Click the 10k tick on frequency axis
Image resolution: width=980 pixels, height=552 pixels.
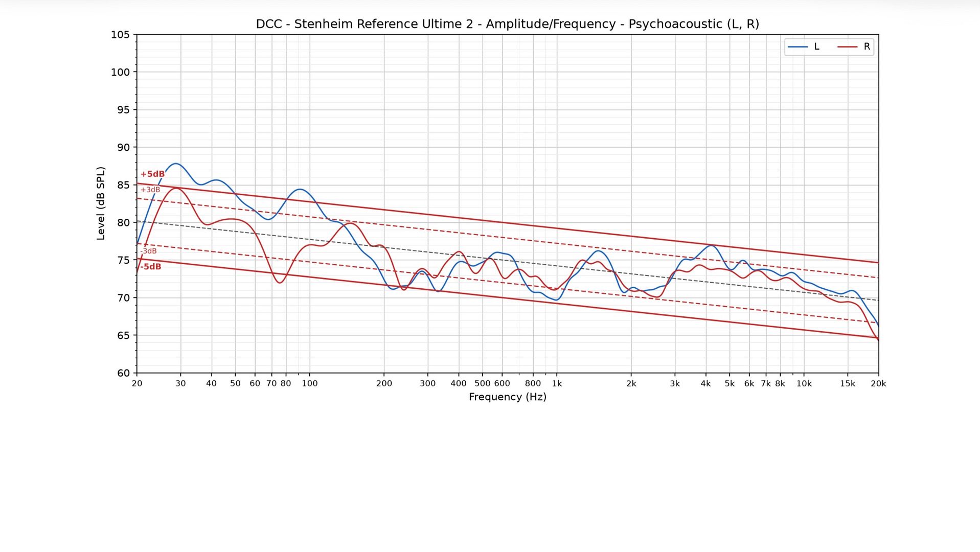tap(804, 383)
